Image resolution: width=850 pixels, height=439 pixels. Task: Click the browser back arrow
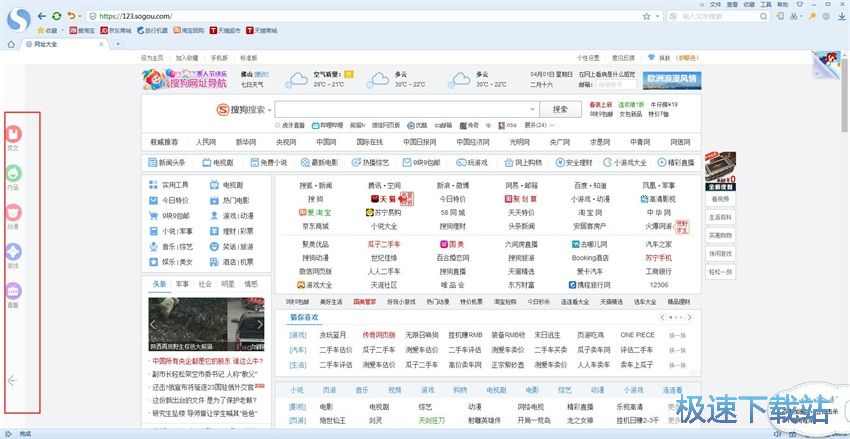[x=42, y=16]
